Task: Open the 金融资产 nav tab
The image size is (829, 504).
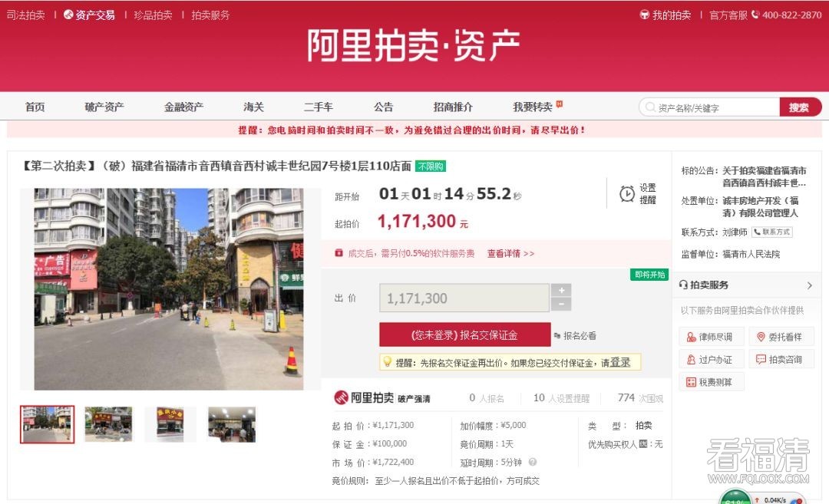Action: (183, 107)
